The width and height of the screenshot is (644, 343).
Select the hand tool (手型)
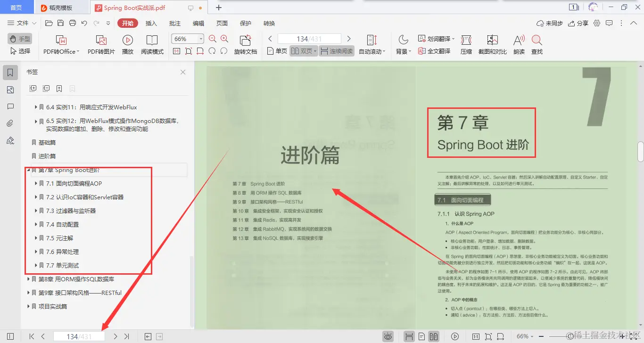click(19, 39)
